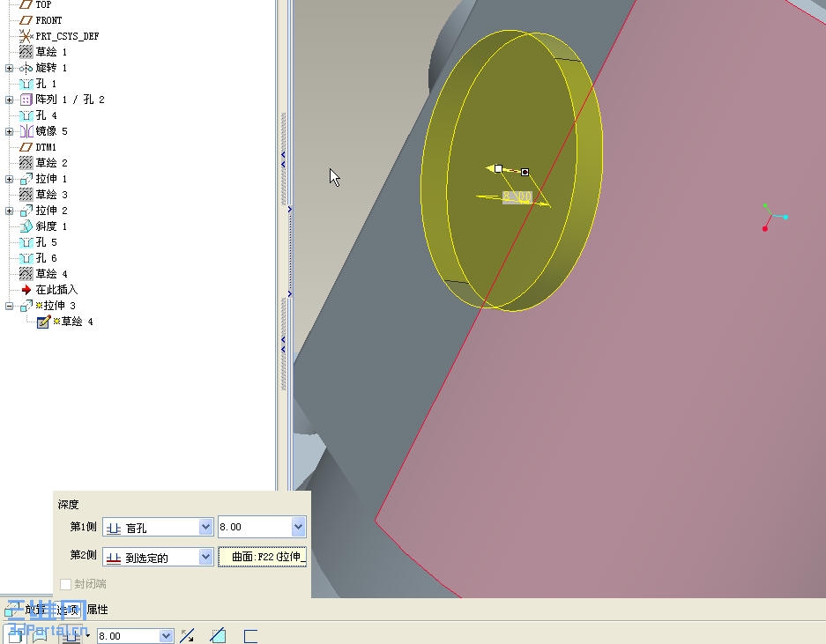The width and height of the screenshot is (826, 644).
Task: Select the 孔 1 label text
Action: click(46, 84)
